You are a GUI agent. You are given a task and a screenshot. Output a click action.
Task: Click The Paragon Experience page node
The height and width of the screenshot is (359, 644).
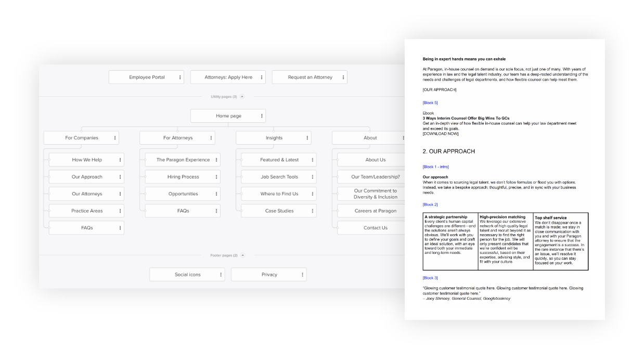coord(183,160)
